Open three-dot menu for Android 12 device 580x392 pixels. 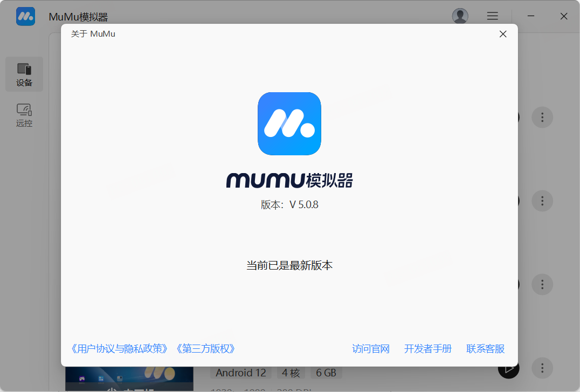(542, 368)
